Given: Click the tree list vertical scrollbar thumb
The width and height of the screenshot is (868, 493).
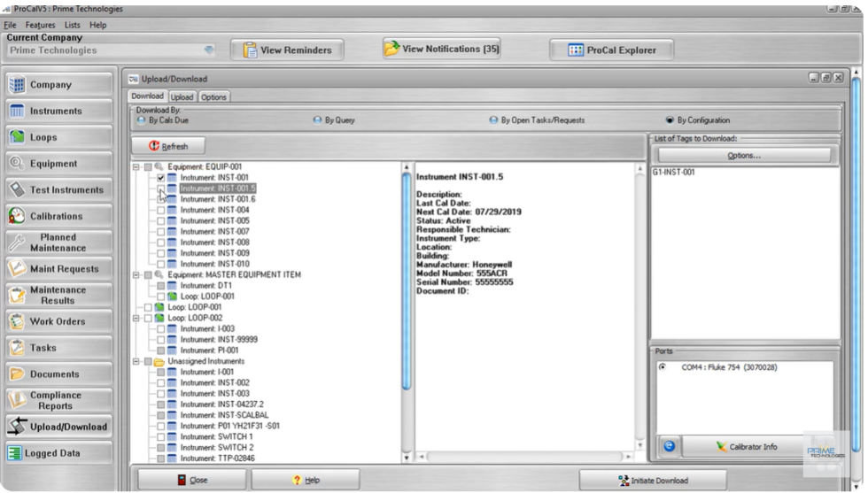Looking at the screenshot, I should (407, 281).
